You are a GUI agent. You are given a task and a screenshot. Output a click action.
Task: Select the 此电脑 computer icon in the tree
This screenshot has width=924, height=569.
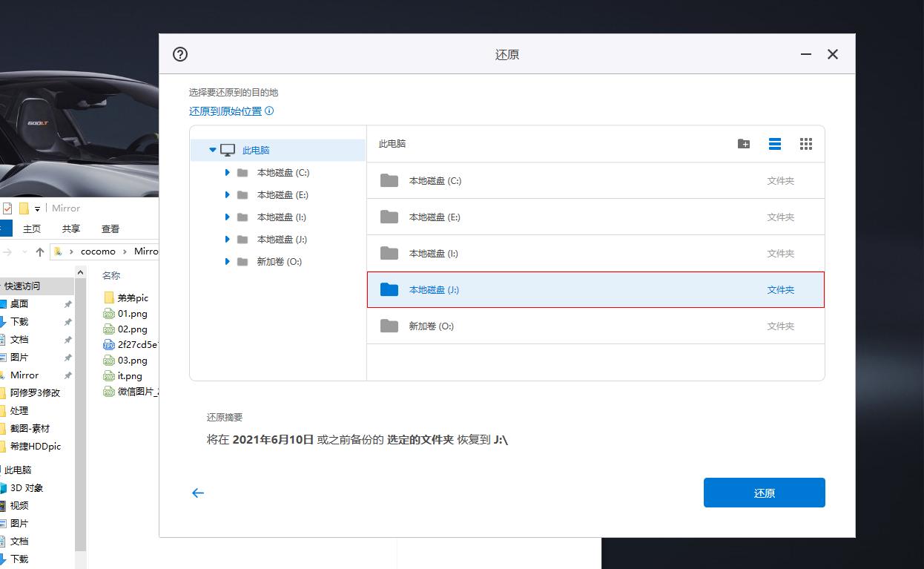(227, 149)
